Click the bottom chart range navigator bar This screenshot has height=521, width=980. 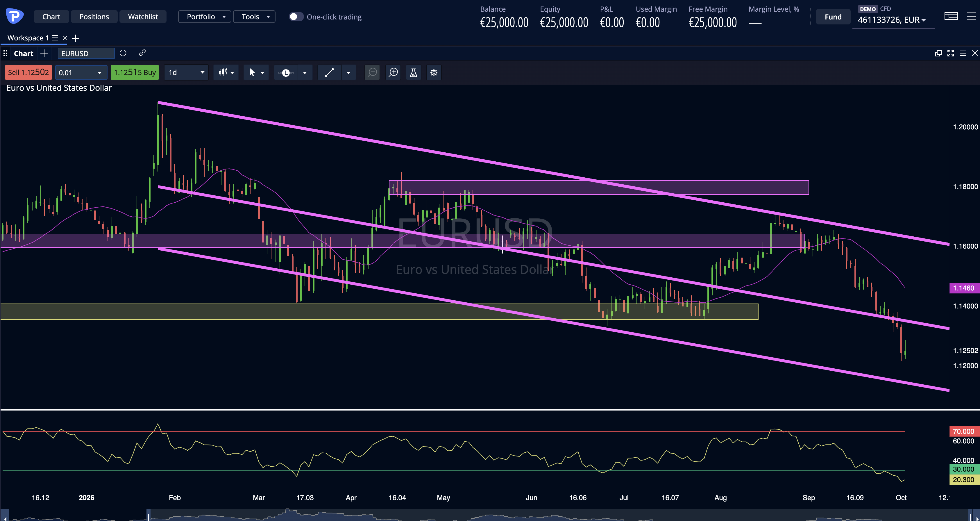tap(490, 515)
